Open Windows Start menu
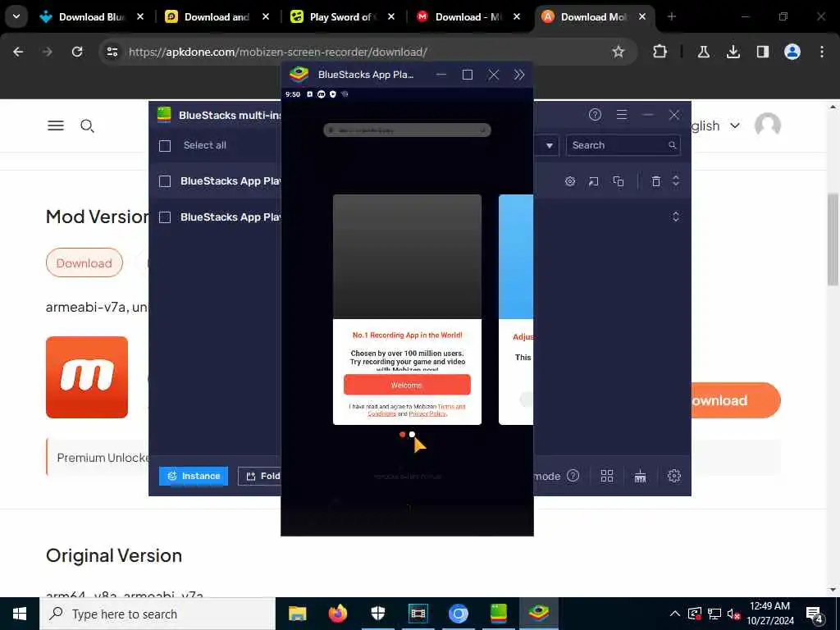The width and height of the screenshot is (840, 630). tap(20, 614)
